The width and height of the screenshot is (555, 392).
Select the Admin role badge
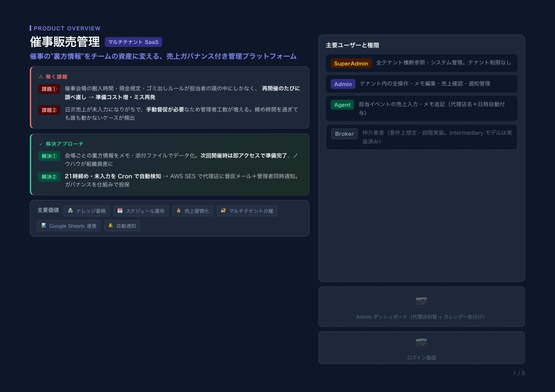[343, 84]
